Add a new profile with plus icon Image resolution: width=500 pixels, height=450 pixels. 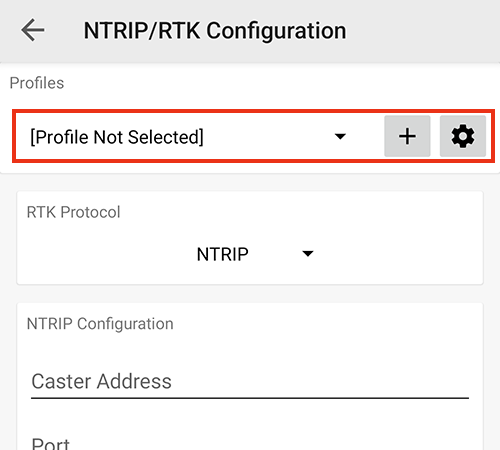click(x=407, y=136)
